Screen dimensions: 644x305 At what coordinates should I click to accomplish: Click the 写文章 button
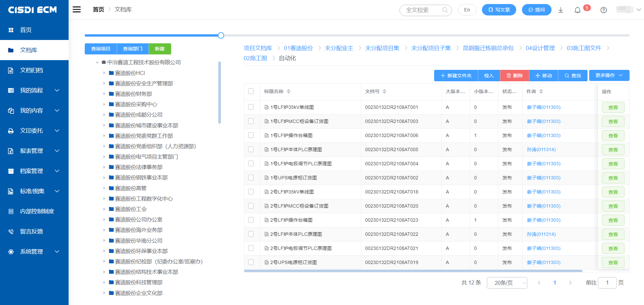tap(499, 10)
